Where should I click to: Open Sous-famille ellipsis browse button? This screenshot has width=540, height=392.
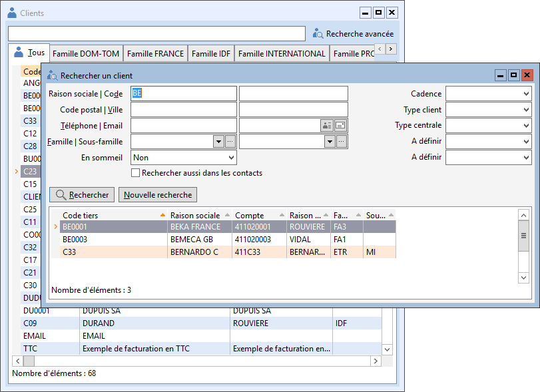tap(342, 142)
